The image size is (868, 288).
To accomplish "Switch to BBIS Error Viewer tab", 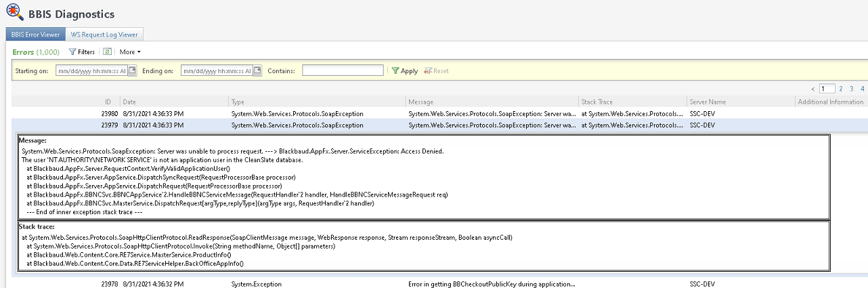I will [36, 35].
